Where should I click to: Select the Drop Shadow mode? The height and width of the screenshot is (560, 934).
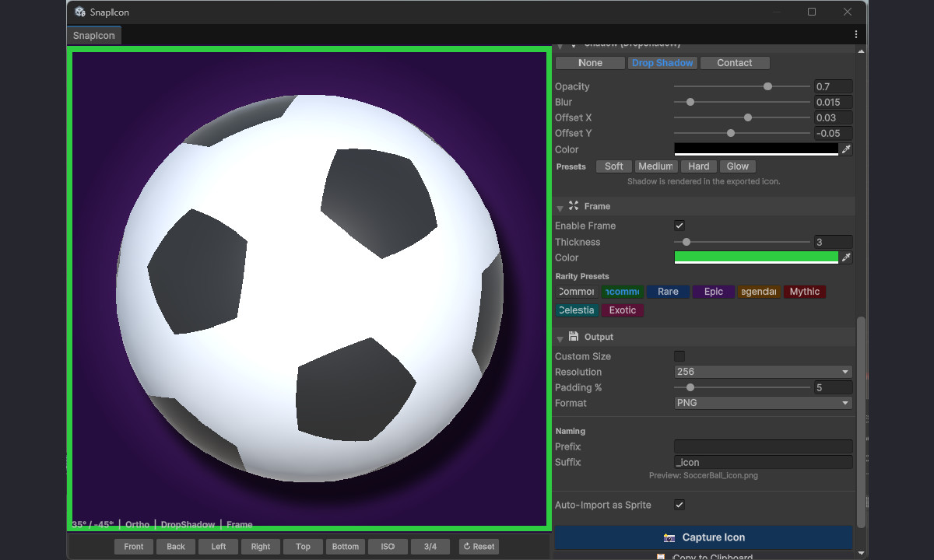[662, 63]
